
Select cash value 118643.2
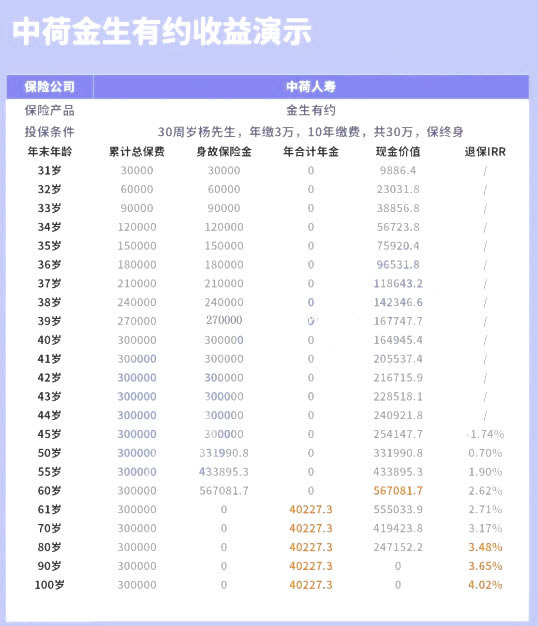click(x=398, y=283)
